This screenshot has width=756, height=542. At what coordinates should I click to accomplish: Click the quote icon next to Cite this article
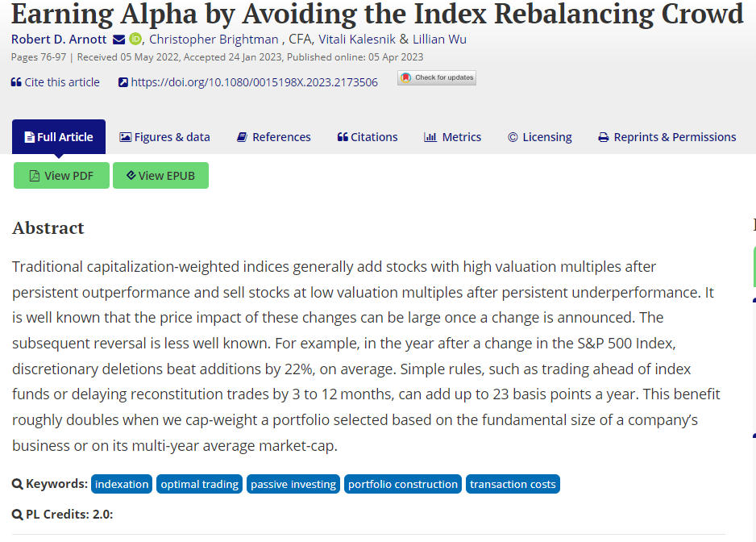(16, 82)
